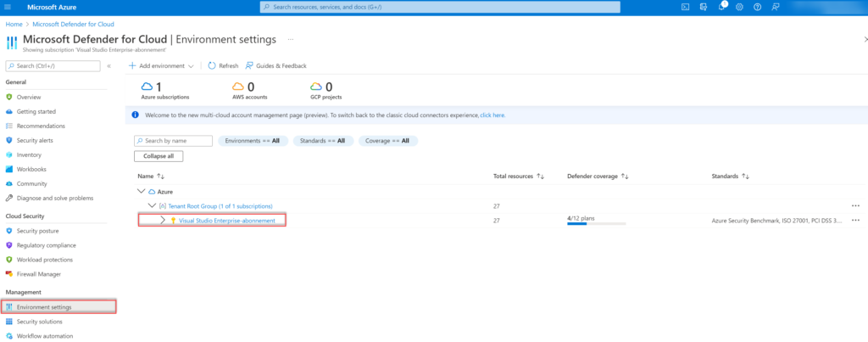The height and width of the screenshot is (342, 868).
Task: Open Security alerts
Action: point(35,140)
